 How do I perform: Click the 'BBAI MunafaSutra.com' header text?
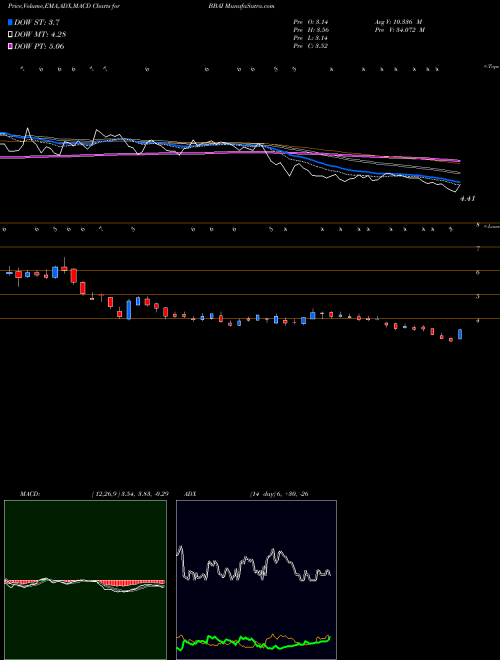pyautogui.click(x=241, y=6)
